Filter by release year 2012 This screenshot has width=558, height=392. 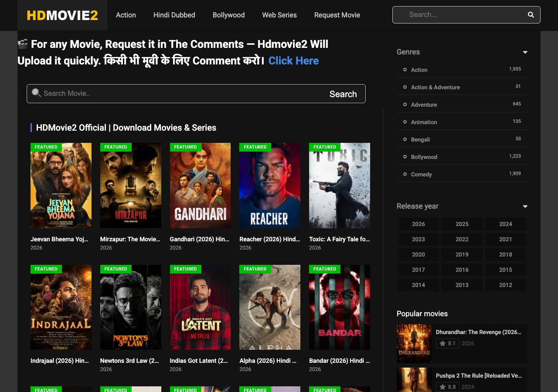coord(506,285)
